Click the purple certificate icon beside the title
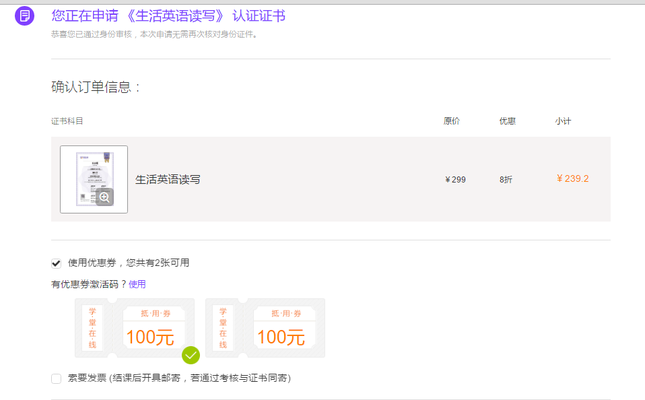Viewport: 645px width, 400px height. click(x=25, y=17)
